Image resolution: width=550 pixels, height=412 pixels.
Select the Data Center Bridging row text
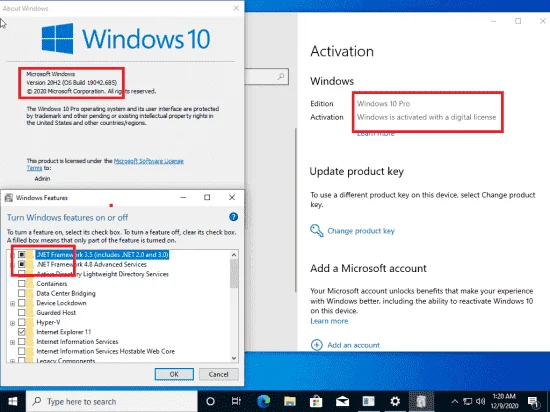[x=66, y=293]
